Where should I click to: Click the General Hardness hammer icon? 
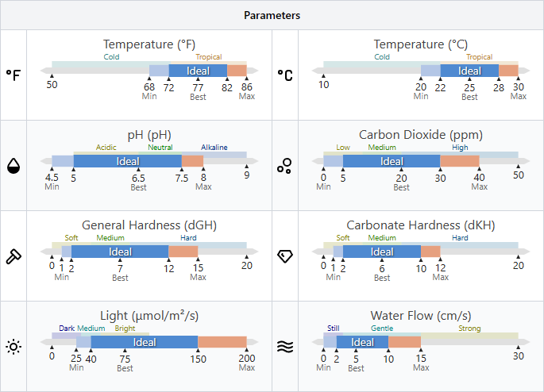(14, 256)
